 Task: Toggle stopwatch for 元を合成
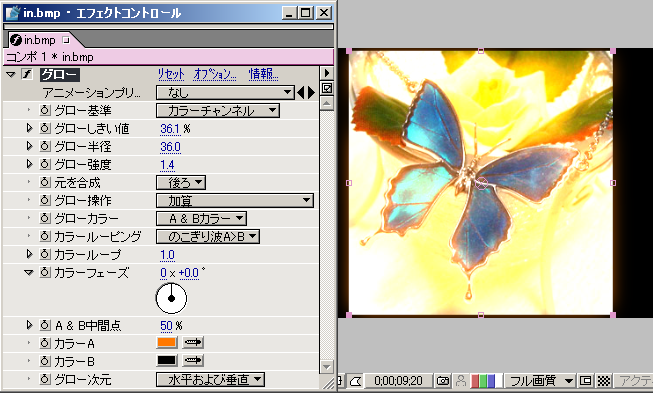45,182
